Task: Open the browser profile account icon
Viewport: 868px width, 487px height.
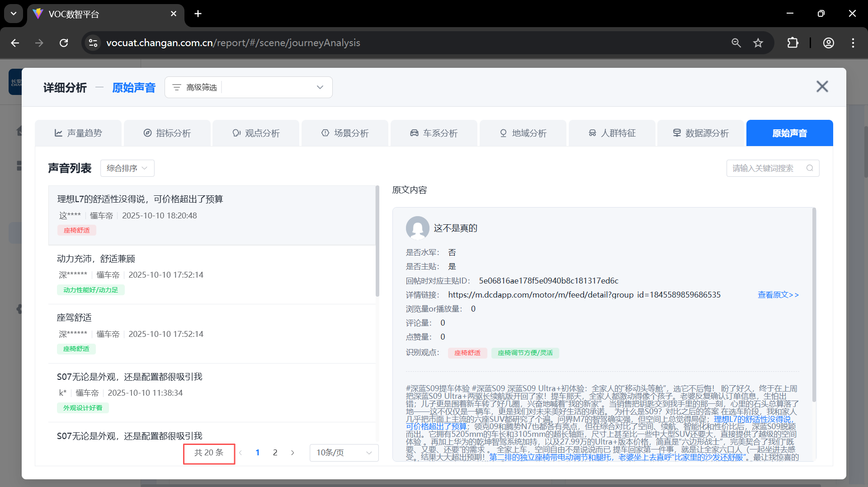Action: tap(828, 43)
